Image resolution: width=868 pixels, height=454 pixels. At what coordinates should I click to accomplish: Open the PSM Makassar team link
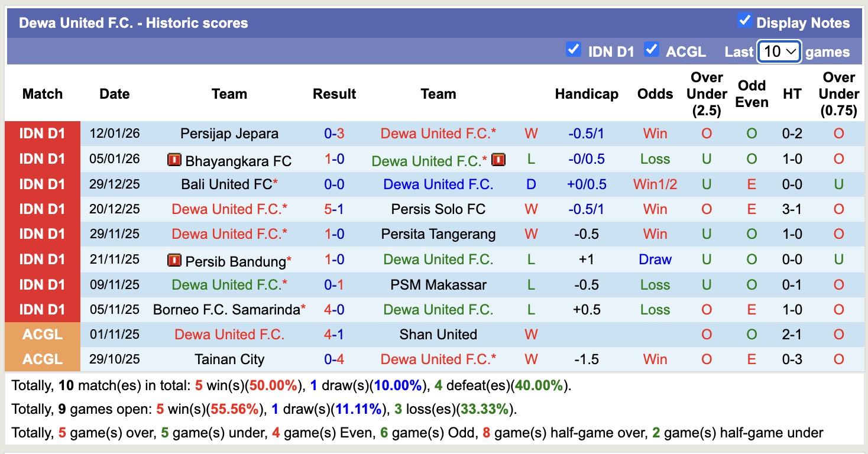(x=438, y=284)
